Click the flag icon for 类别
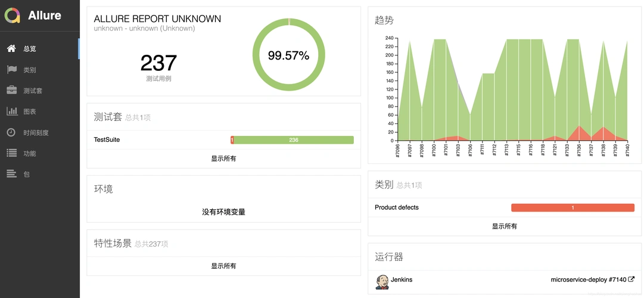This screenshot has height=298, width=644. [x=11, y=70]
